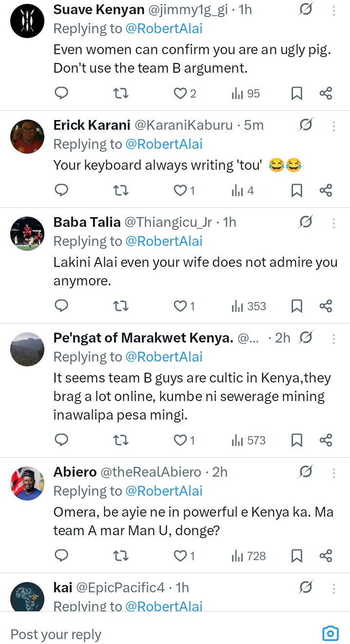Open Baba Talia's profile avatar

[27, 233]
